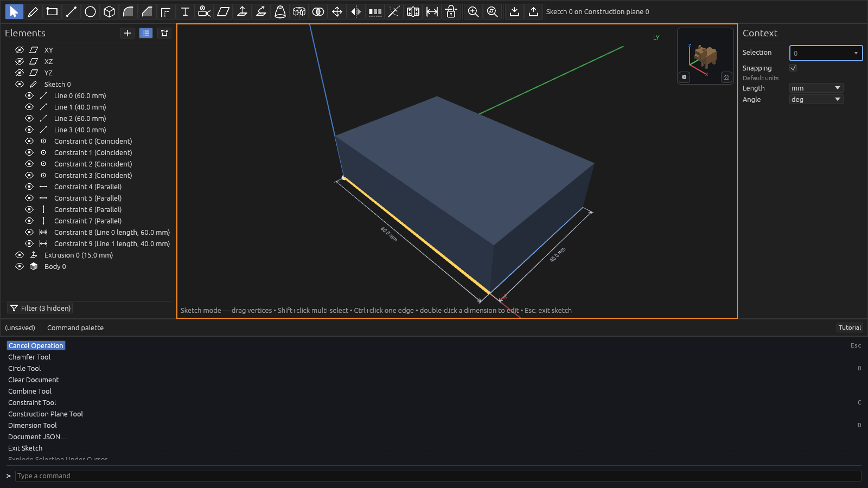Click the Import download icon

[514, 11]
